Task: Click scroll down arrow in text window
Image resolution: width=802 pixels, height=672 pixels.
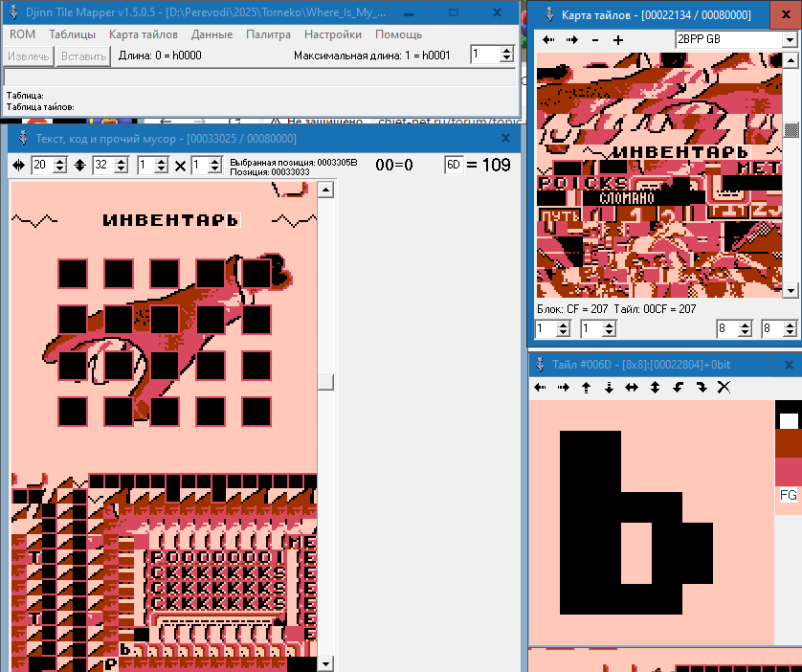Action: click(x=325, y=664)
